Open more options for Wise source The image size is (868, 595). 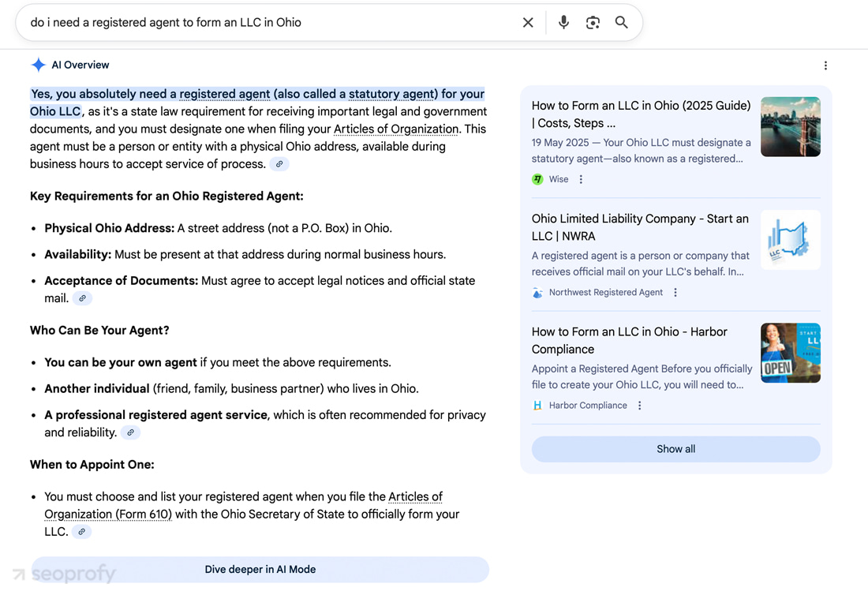click(x=581, y=180)
